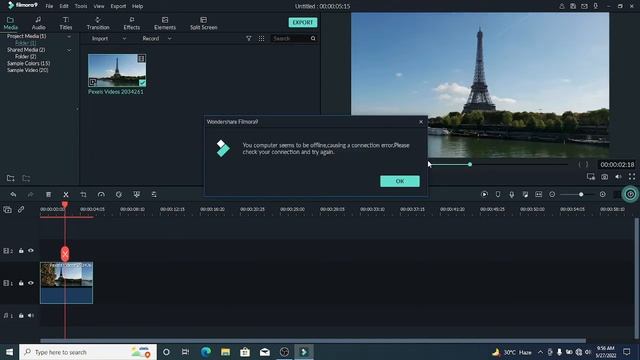640x360 pixels.
Task: Click the undo arrow in timeline toolbar
Action: [x=13, y=195]
